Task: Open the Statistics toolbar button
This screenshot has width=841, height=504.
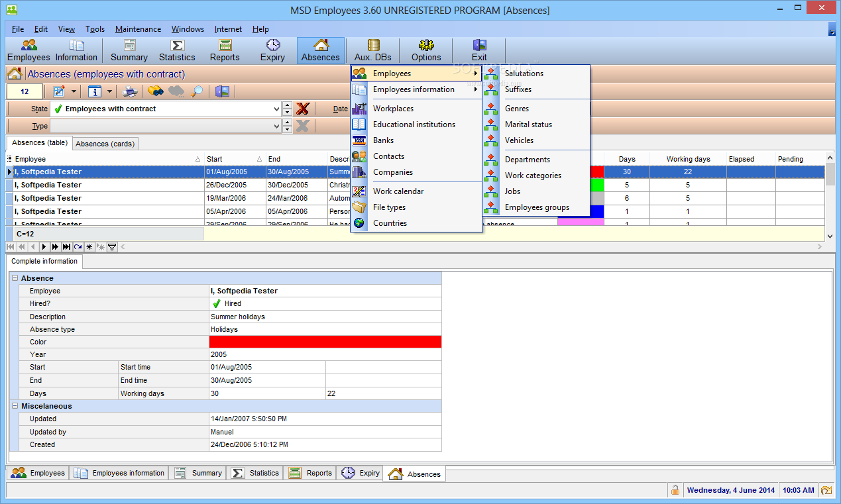Action: coord(177,50)
